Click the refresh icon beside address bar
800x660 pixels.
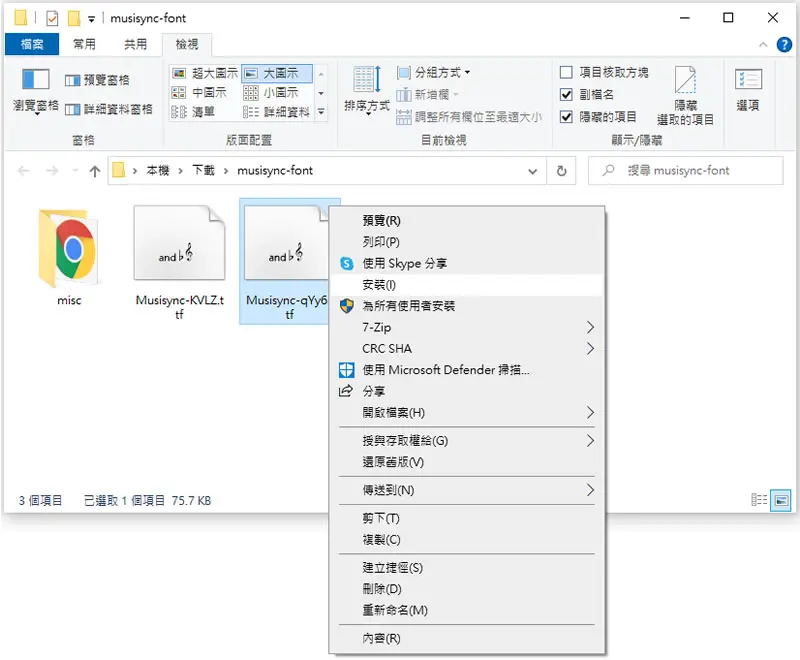[561, 170]
